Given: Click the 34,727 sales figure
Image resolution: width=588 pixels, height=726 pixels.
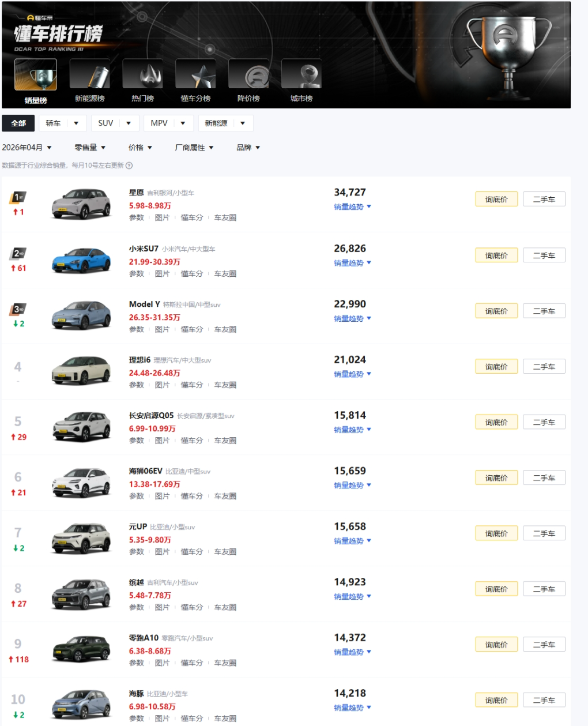Looking at the screenshot, I should pos(350,192).
